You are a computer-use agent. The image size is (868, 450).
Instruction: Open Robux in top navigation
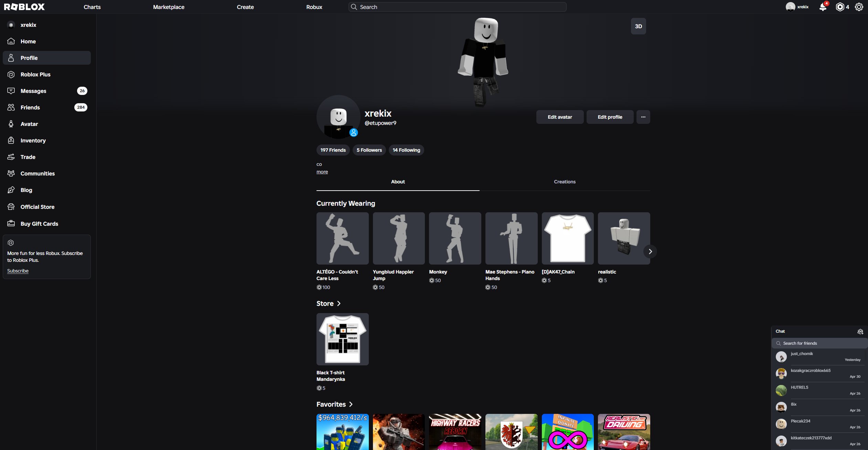point(314,7)
